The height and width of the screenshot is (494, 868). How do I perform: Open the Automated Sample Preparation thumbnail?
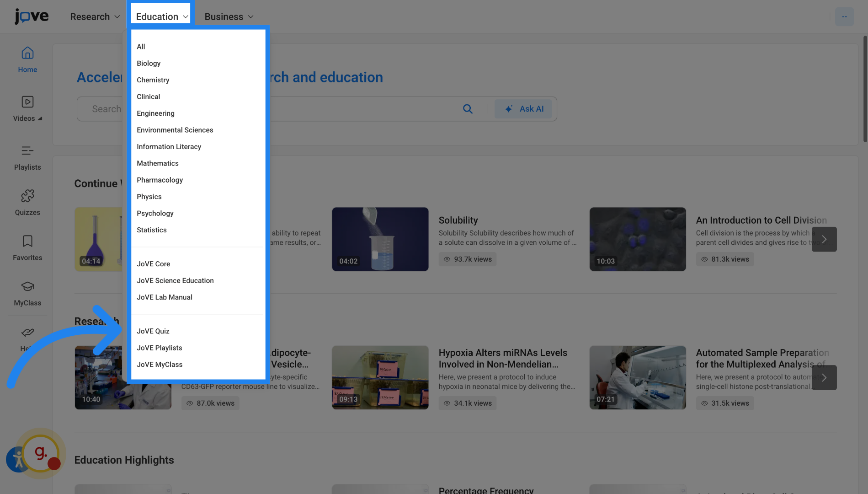[x=638, y=377]
